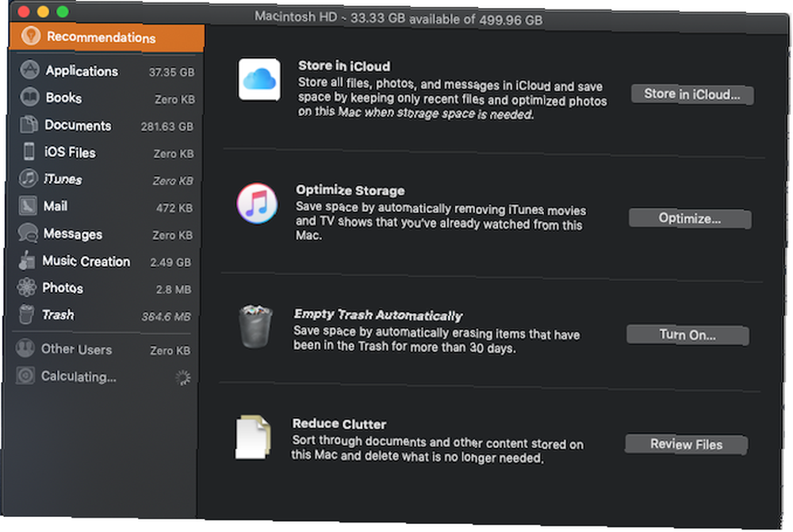Click the iTunes Optimize Storage icon
Screen dimensions: 793x532
(257, 203)
